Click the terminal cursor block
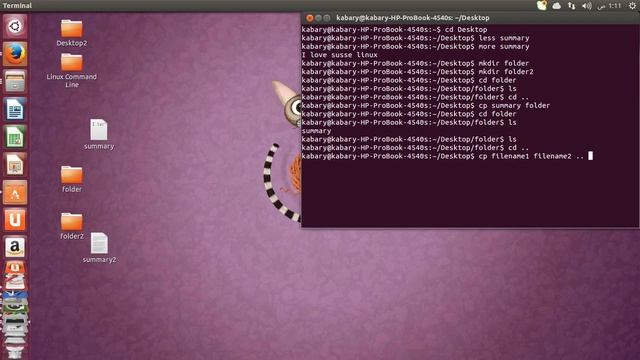640x360 pixels. [590, 156]
